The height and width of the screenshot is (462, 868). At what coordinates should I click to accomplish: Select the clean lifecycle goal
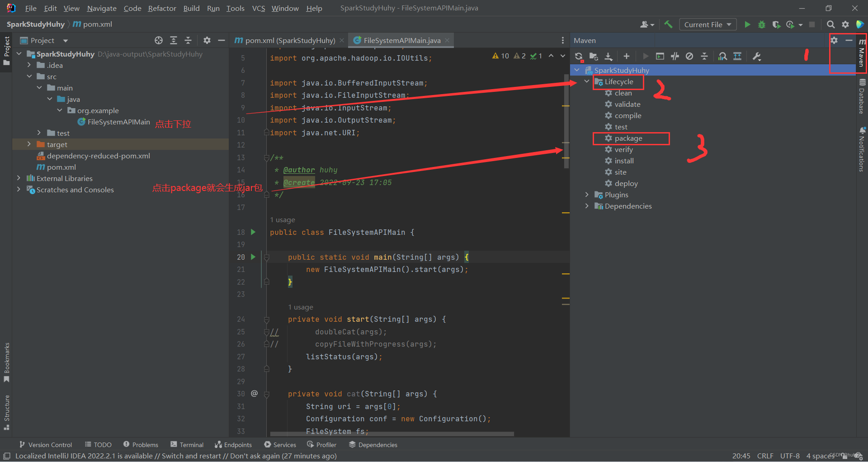[623, 93]
